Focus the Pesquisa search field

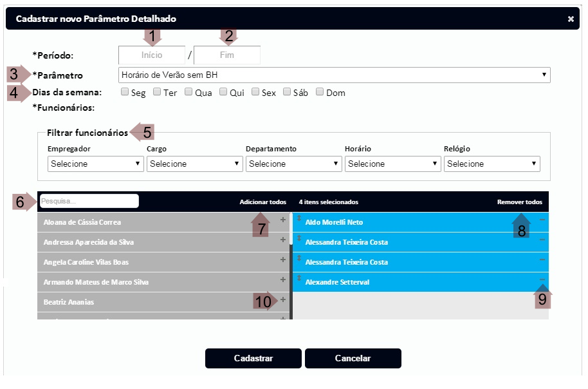(89, 201)
